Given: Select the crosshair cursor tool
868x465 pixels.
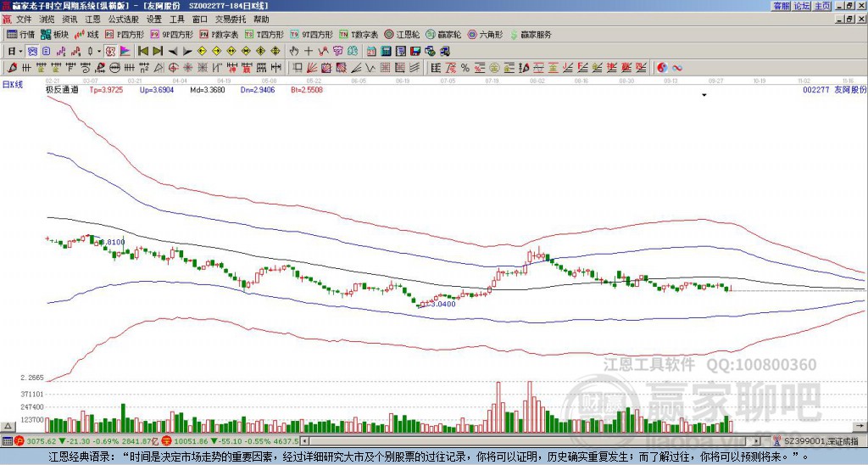Looking at the screenshot, I should coord(309,51).
